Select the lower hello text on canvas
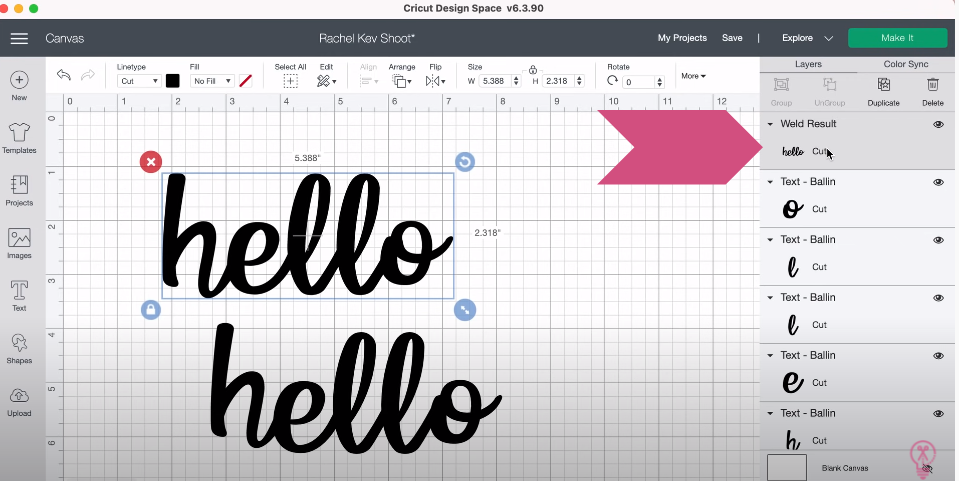This screenshot has height=481, width=959. (357, 389)
